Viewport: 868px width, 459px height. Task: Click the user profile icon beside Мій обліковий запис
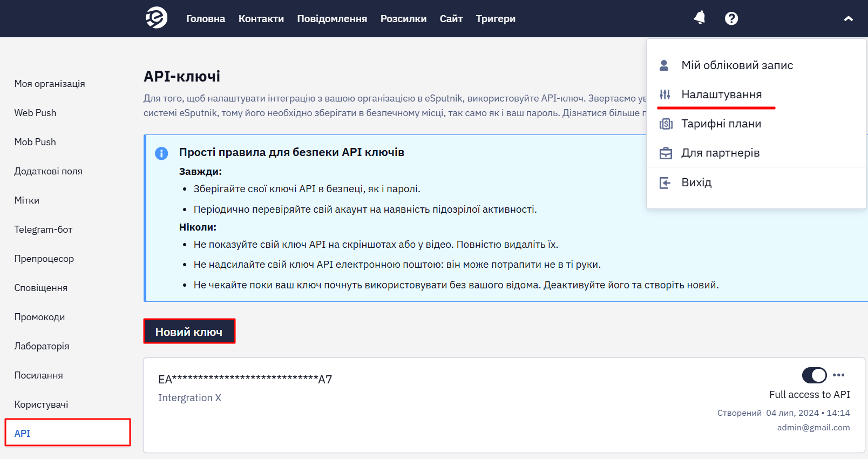click(664, 65)
